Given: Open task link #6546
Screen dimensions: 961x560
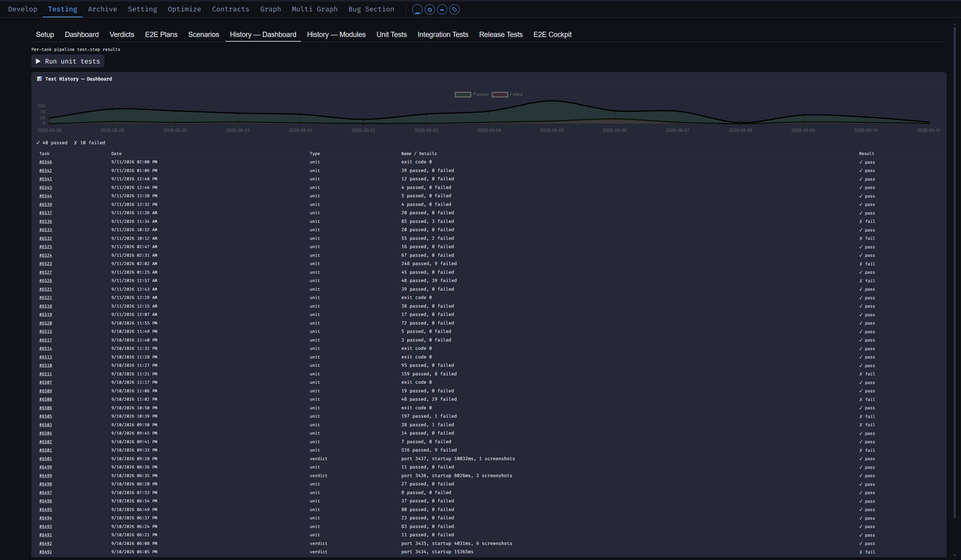Looking at the screenshot, I should click(45, 162).
